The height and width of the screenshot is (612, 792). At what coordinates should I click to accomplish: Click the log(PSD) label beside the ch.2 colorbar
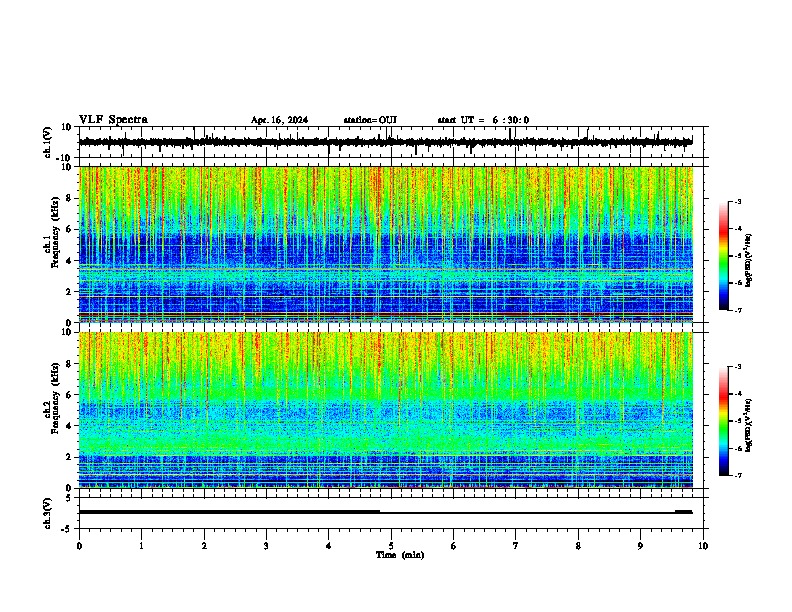click(748, 426)
